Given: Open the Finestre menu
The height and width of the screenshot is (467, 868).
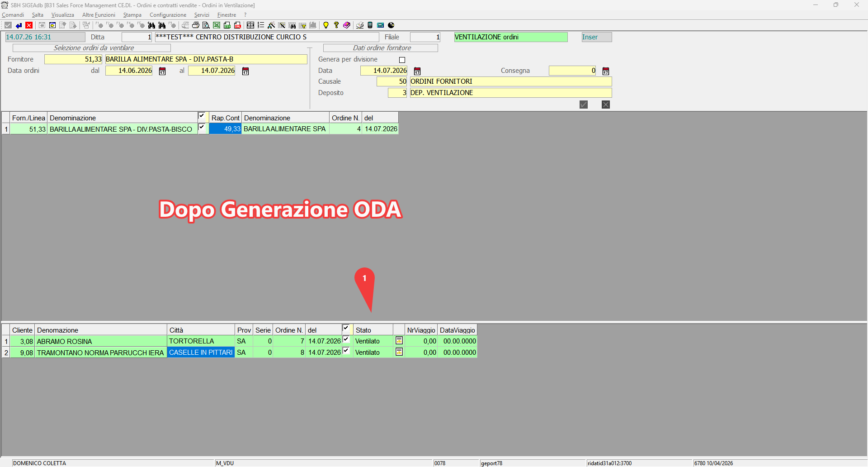Looking at the screenshot, I should tap(226, 15).
